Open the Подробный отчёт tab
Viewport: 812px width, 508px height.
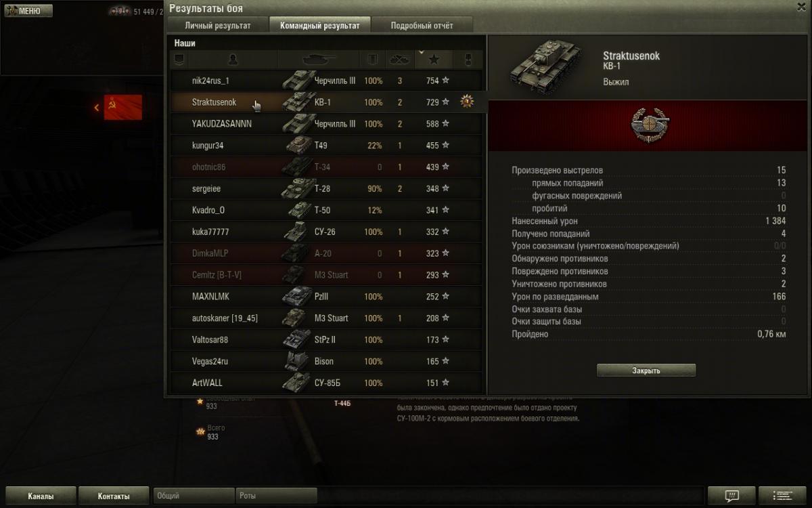click(422, 25)
